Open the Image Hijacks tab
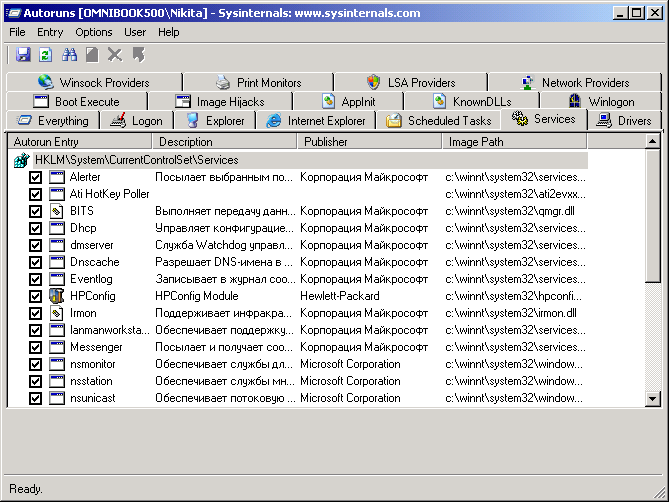669x502 pixels. click(x=220, y=102)
